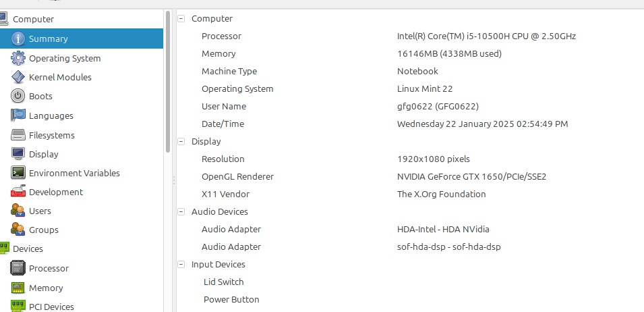Collapse the Input Devices section
This screenshot has width=644, height=312.
point(181,265)
